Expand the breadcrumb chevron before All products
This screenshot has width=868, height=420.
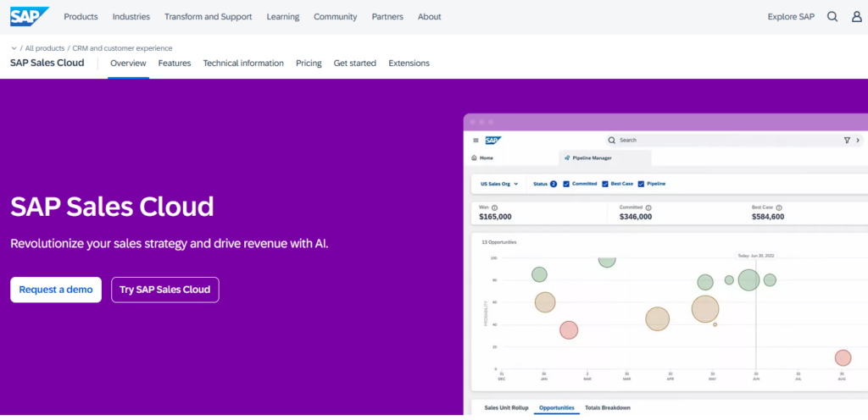point(14,48)
